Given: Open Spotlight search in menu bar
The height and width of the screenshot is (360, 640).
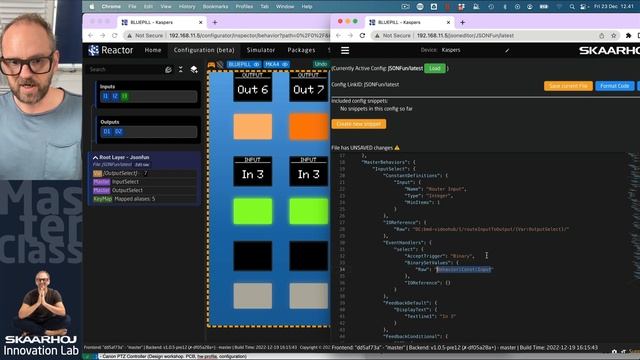Looking at the screenshot, I should 572,7.
